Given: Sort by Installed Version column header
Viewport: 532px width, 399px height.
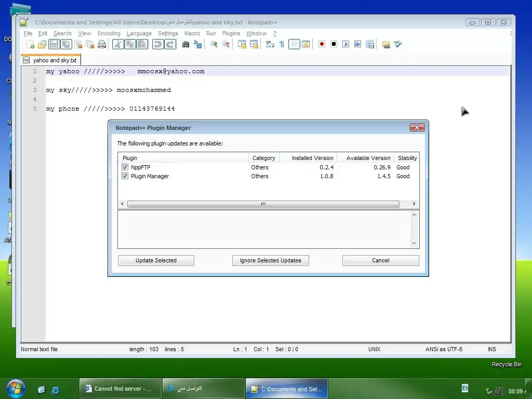Looking at the screenshot, I should (308, 158).
